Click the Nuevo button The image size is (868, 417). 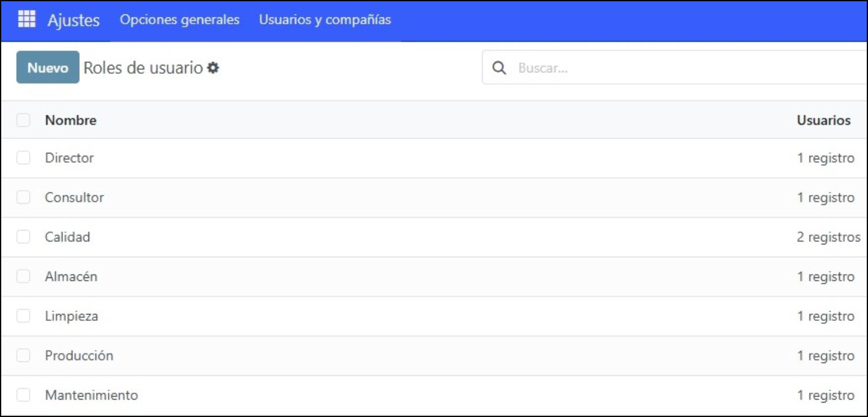tap(47, 67)
